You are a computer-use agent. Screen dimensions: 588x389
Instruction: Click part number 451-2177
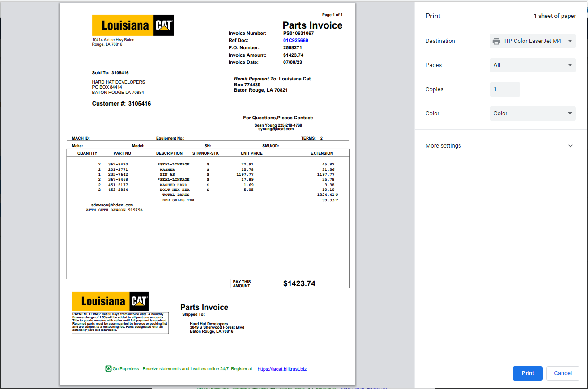[118, 185]
